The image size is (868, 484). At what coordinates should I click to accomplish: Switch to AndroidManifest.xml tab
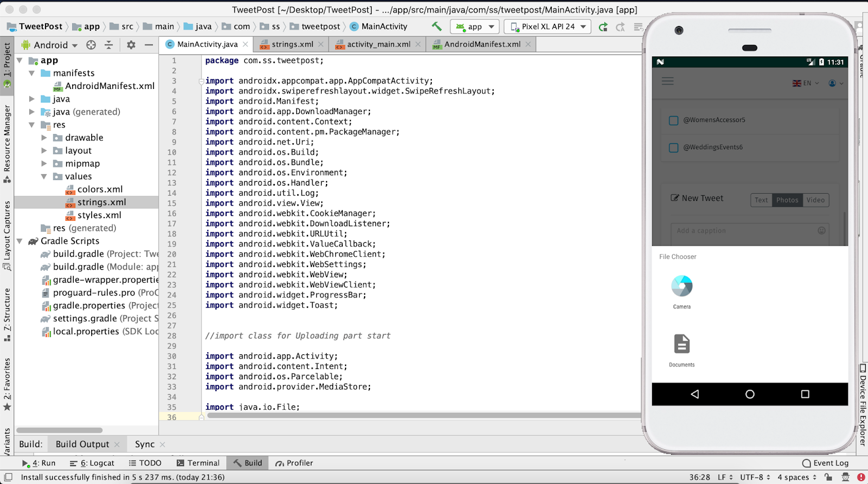click(x=482, y=44)
